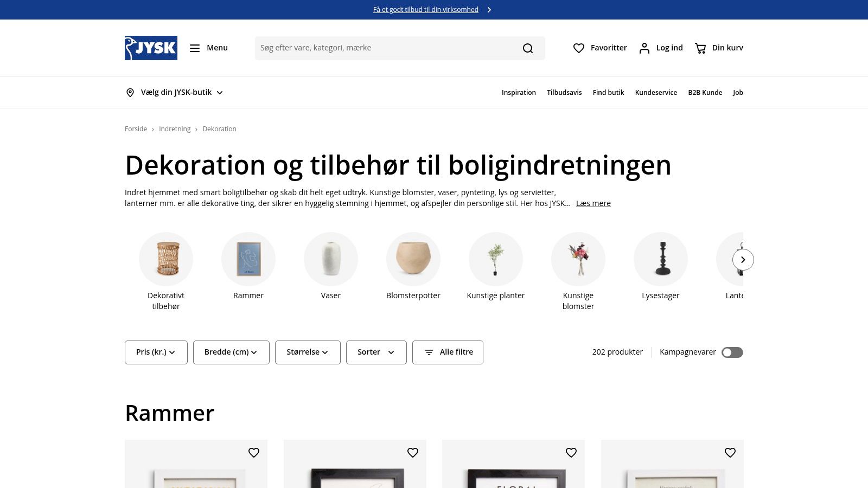Toggle the Kampagnevarer switch

click(732, 352)
